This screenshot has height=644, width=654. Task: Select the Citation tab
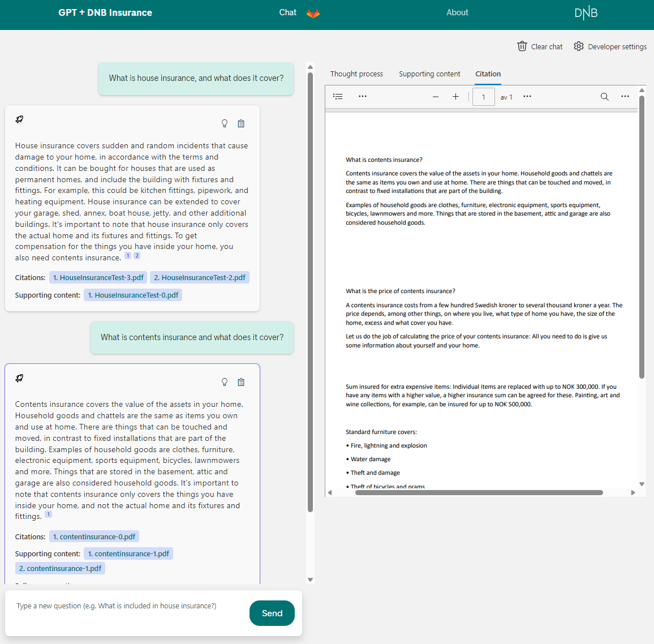(488, 74)
